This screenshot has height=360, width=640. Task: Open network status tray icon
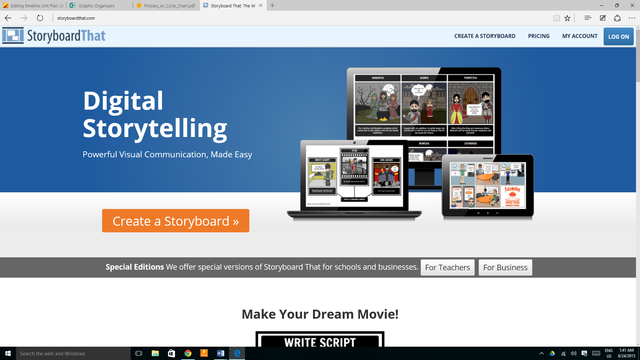tap(563, 353)
